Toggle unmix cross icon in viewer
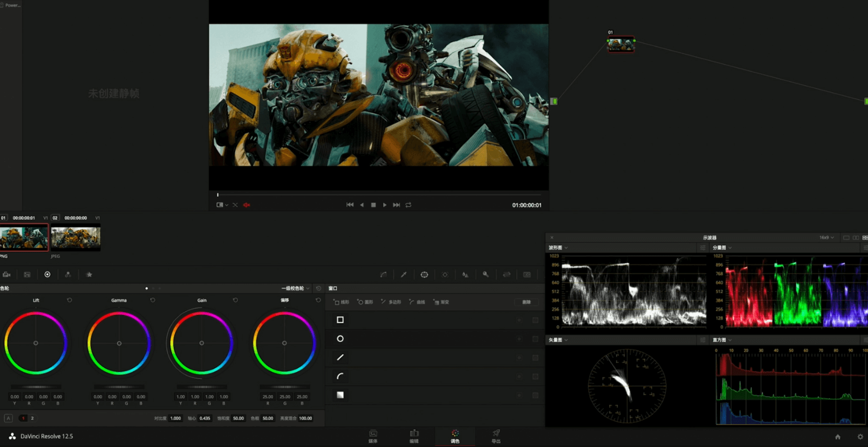This screenshot has width=868, height=447. (x=235, y=205)
